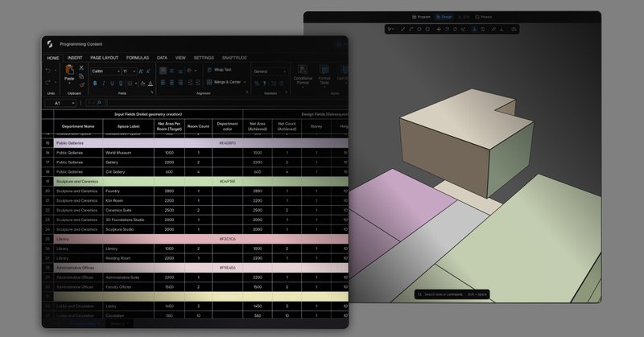
Task: Click the Undo arrow icon
Action: (48, 71)
